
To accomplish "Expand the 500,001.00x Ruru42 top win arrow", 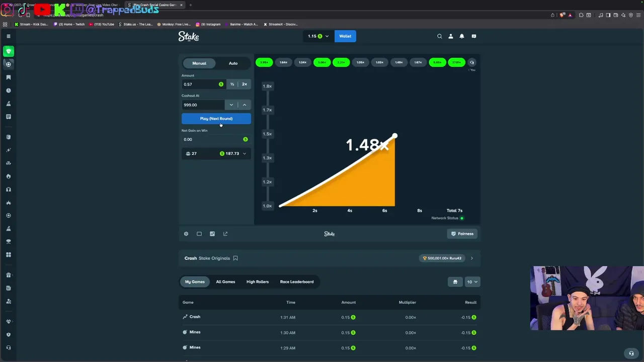I will (x=472, y=258).
